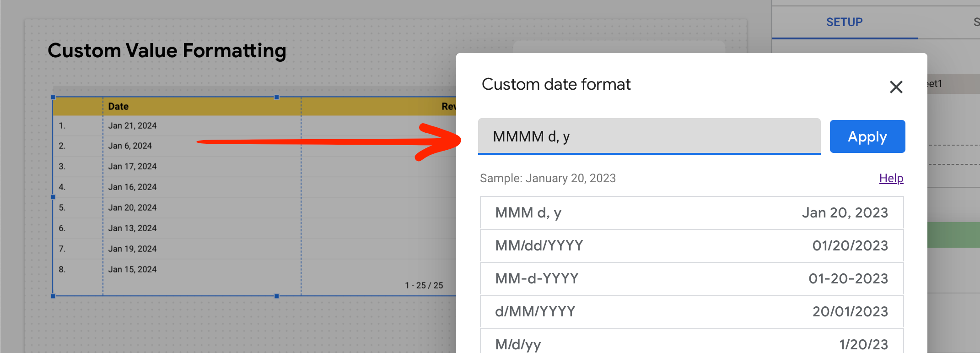
Task: Choose the d/MM/YYYY date format
Action: 691,311
